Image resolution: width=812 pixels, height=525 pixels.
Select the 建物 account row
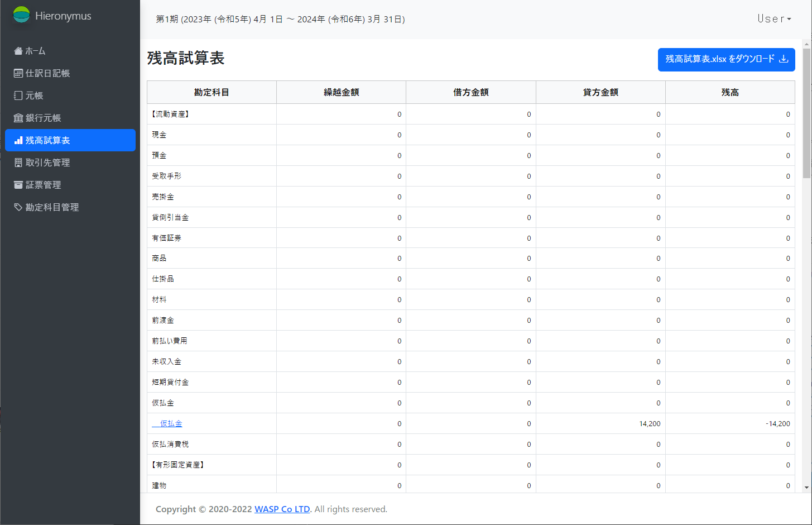click(x=471, y=485)
